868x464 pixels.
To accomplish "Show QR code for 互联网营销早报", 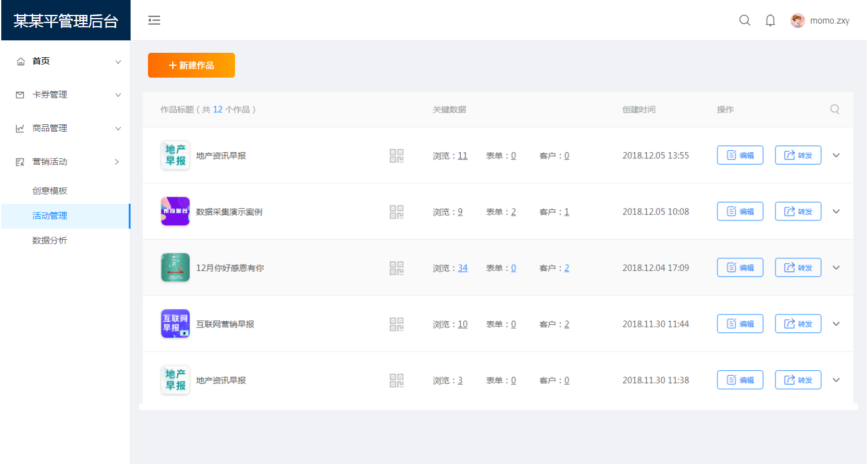I will pos(397,324).
